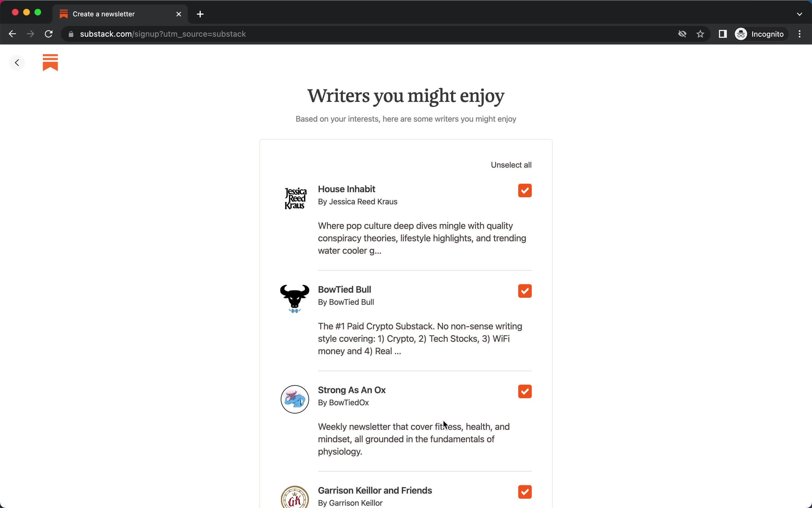Image resolution: width=812 pixels, height=508 pixels.
Task: Click By BowTied Bull byline
Action: [346, 302]
